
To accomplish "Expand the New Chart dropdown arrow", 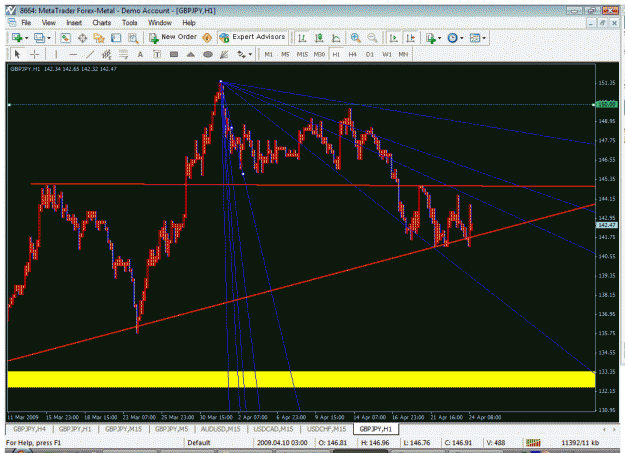I will [26, 38].
